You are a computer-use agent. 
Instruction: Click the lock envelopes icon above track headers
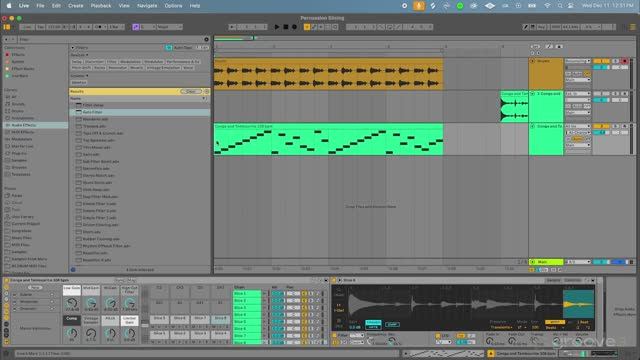tap(559, 47)
